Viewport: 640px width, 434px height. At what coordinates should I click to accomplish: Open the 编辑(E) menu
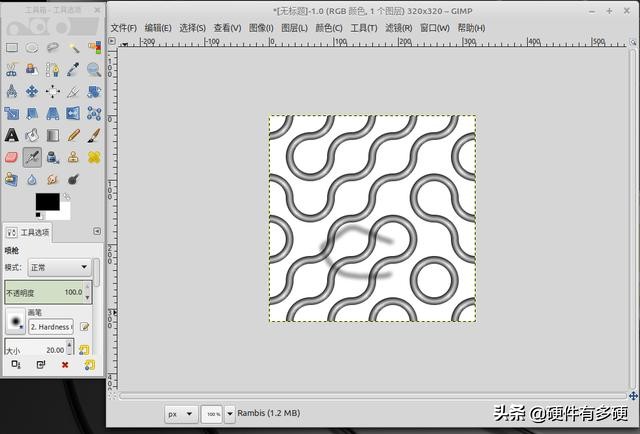[x=158, y=28]
